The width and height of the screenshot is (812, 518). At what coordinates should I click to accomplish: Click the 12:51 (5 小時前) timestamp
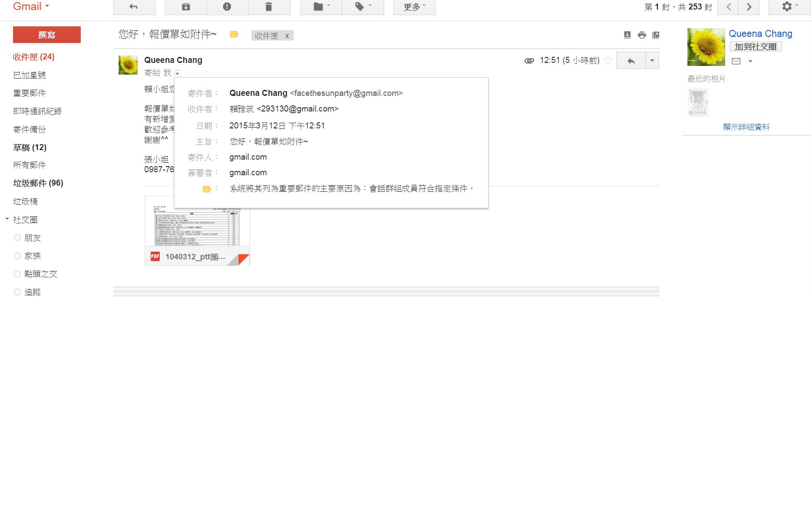(570, 60)
